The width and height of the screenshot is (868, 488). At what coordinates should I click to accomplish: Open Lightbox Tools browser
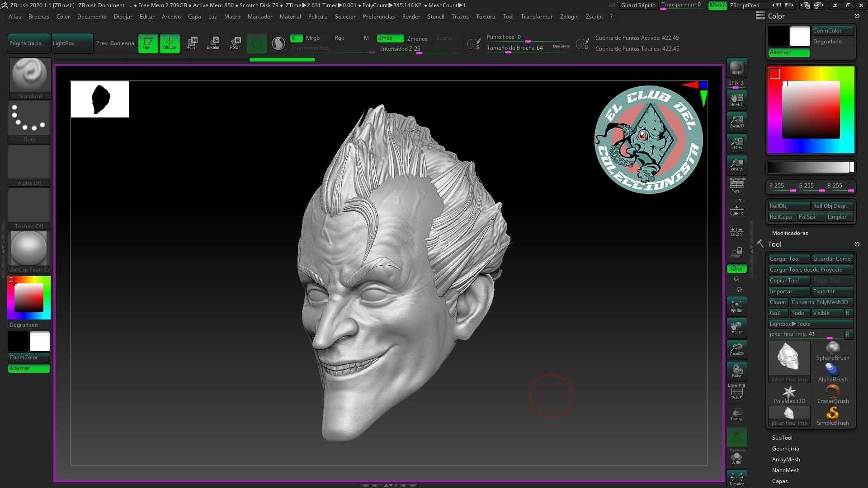[811, 324]
